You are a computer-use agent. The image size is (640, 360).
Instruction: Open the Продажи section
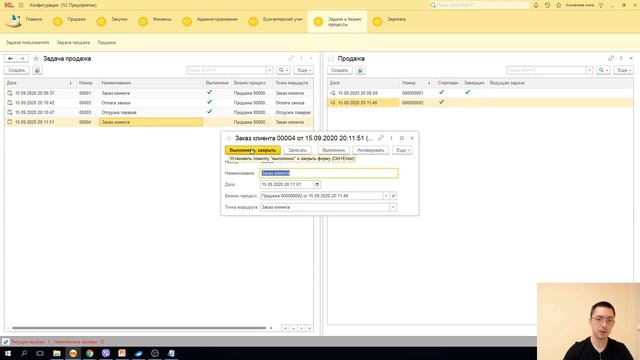point(70,21)
